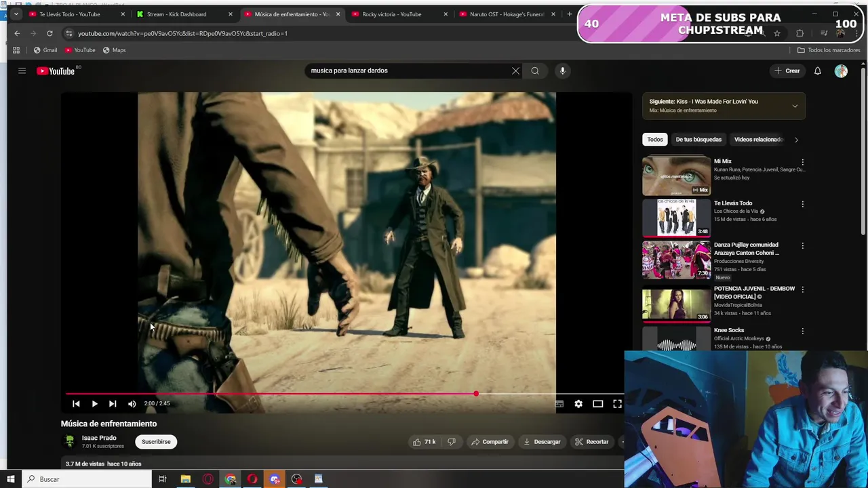The width and height of the screenshot is (868, 488).
Task: Select the Todos filter chip
Action: (654, 140)
